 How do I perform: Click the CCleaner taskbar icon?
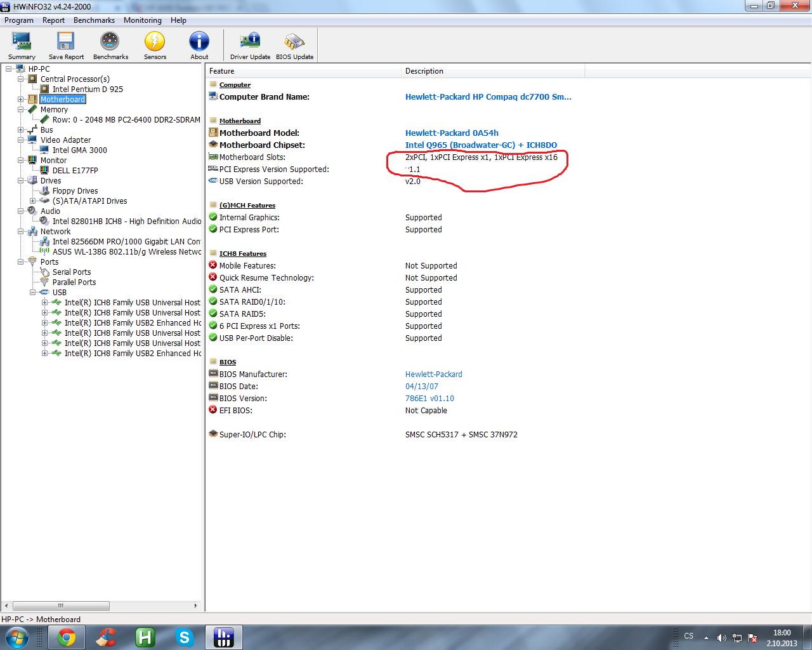pyautogui.click(x=106, y=637)
